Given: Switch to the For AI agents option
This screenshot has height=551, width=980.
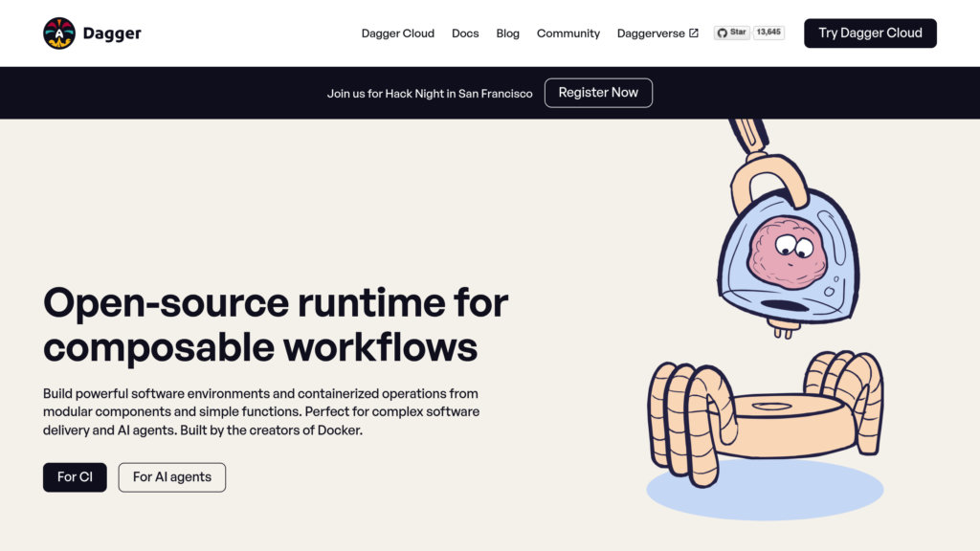Looking at the screenshot, I should [172, 477].
